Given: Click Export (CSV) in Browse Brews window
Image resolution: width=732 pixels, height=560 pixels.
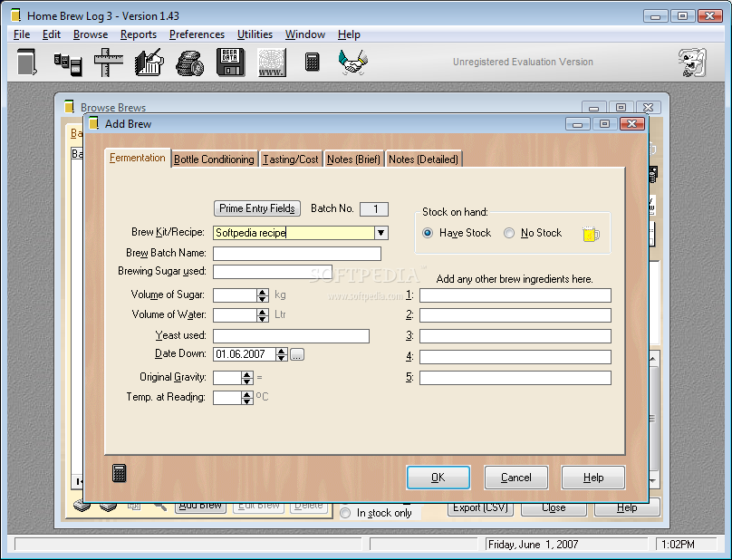Looking at the screenshot, I should [480, 508].
